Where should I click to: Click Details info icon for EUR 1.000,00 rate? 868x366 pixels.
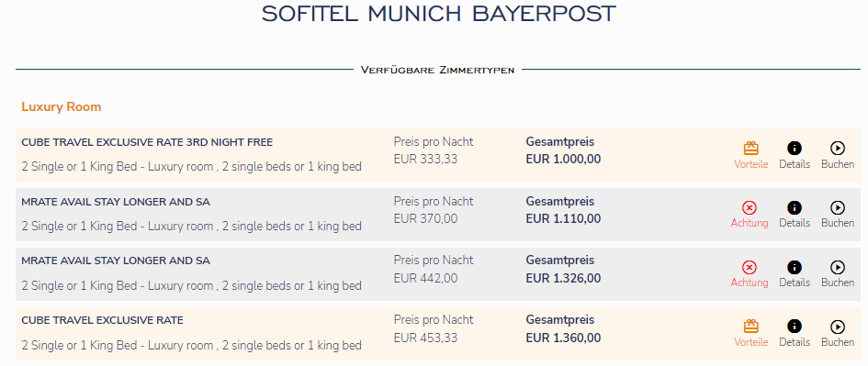pyautogui.click(x=795, y=149)
